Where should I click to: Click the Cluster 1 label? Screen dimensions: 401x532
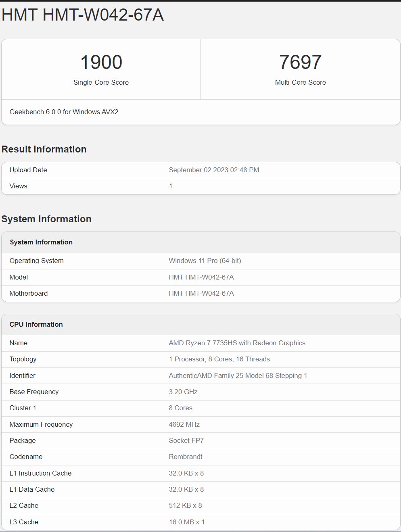point(23,408)
